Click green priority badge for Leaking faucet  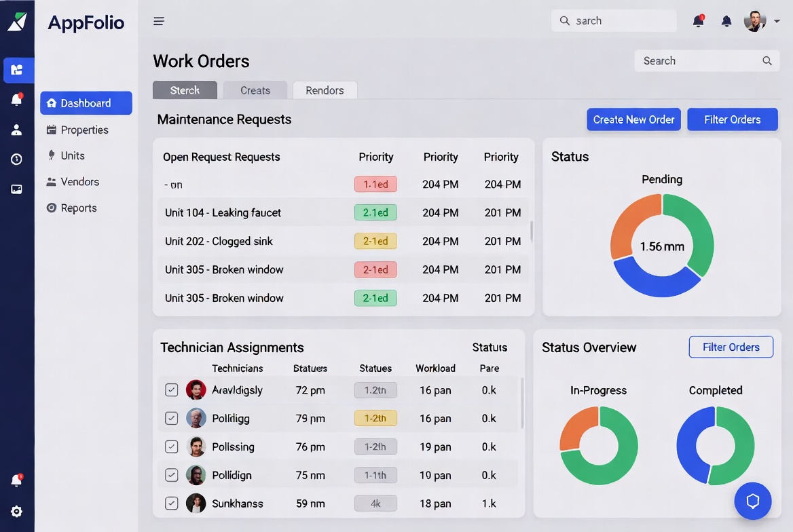click(x=375, y=212)
